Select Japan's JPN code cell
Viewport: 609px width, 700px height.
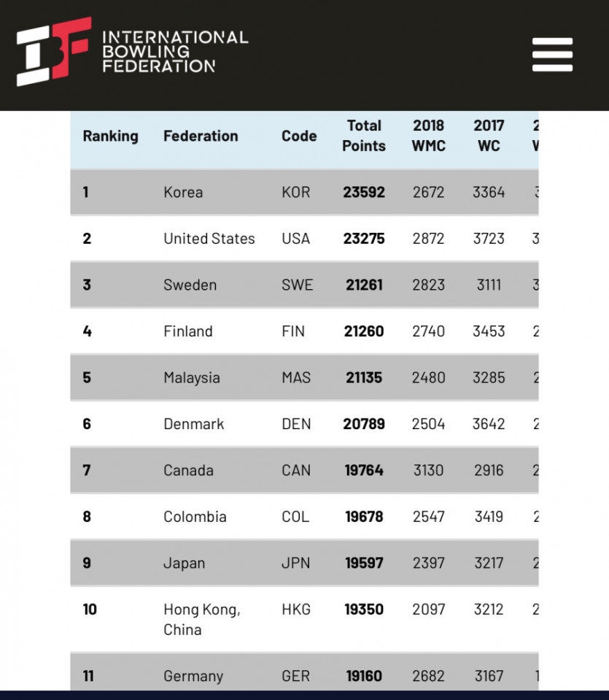click(x=295, y=564)
